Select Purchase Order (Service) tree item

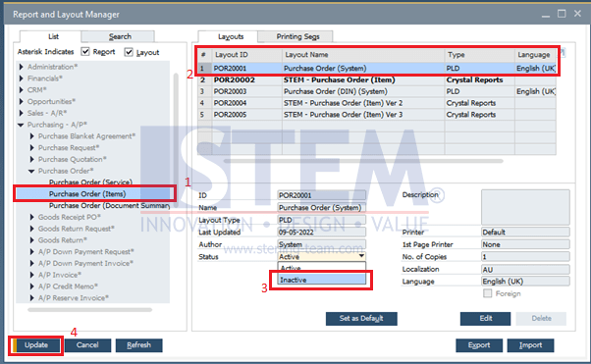(x=90, y=182)
